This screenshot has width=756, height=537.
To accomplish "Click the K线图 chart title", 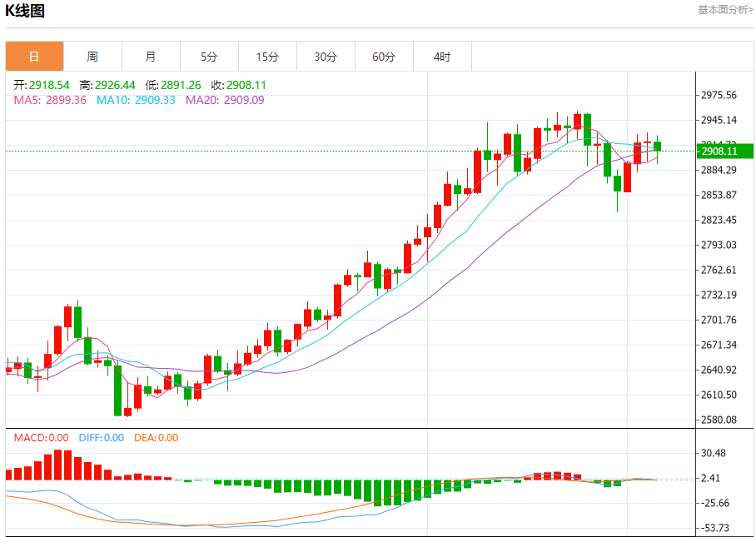I will coord(25,11).
